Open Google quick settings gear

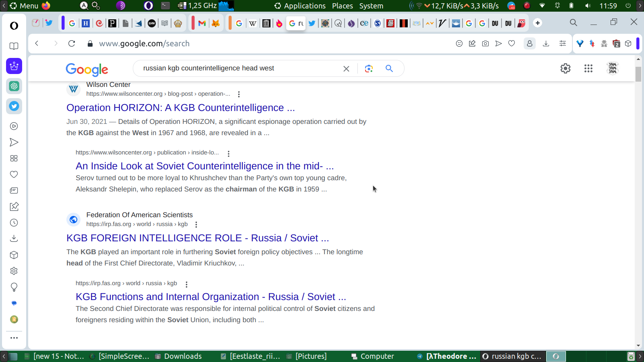(x=566, y=68)
